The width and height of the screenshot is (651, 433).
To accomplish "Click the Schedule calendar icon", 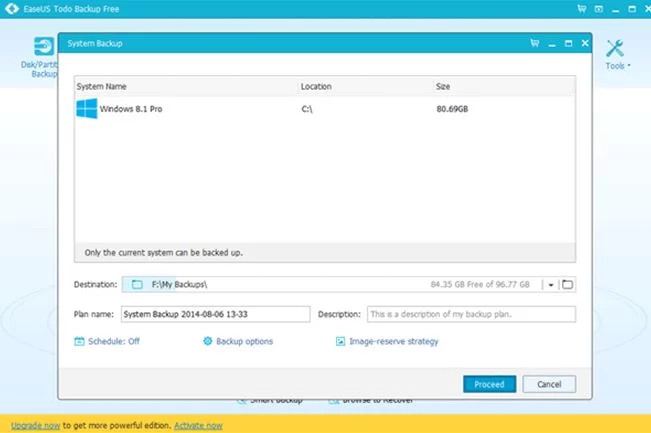I will click(x=79, y=341).
